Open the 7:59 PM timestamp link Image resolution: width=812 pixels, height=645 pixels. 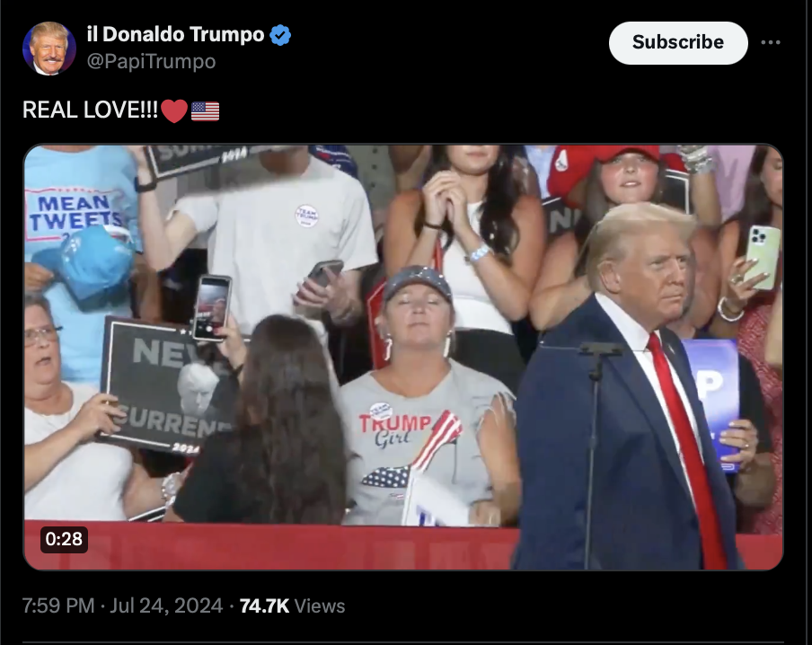point(58,605)
